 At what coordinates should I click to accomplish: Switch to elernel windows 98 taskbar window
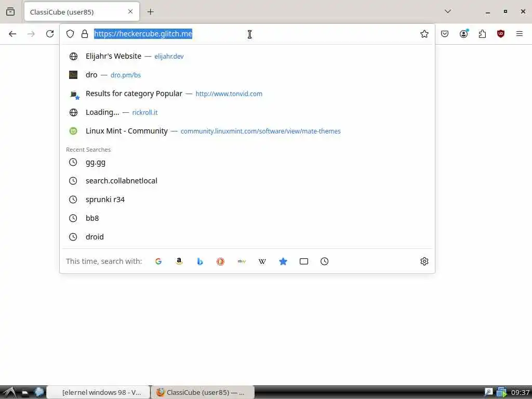click(99, 393)
